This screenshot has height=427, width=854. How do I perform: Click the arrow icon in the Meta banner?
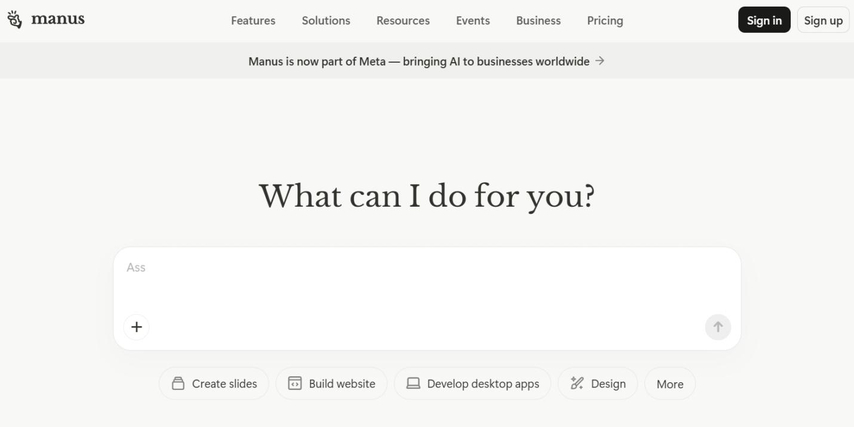(600, 61)
